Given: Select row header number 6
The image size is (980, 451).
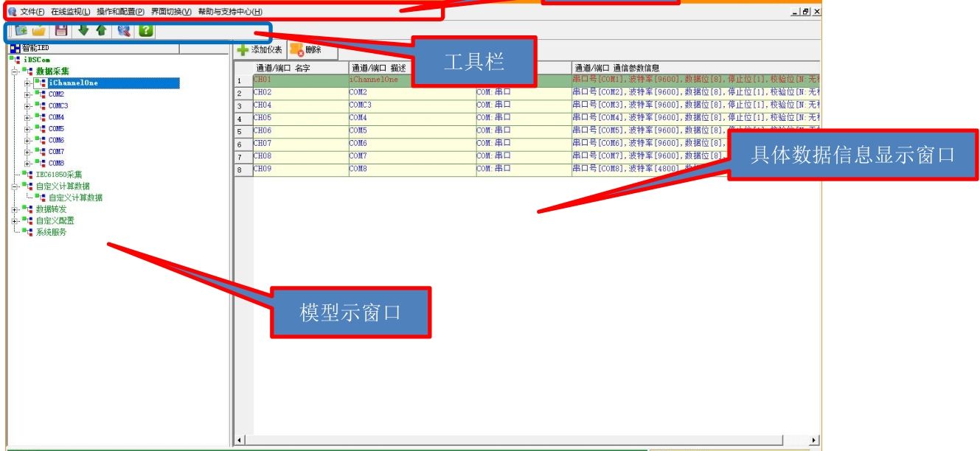Looking at the screenshot, I should tap(243, 144).
